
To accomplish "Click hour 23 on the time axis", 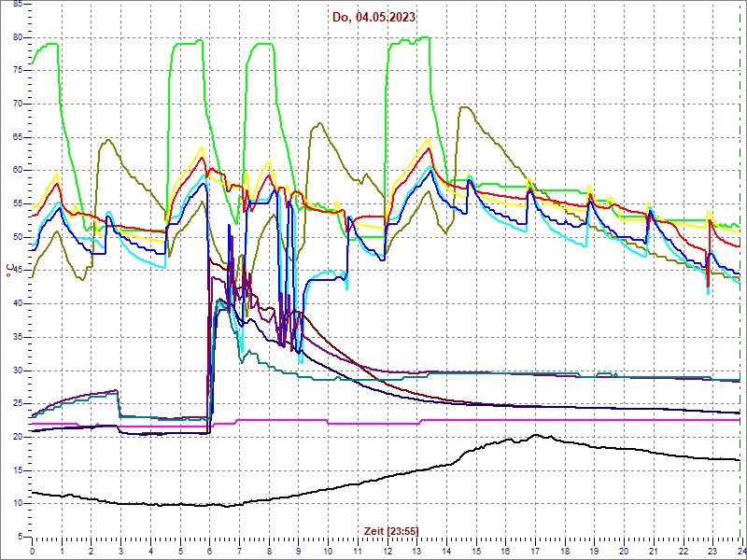I will [712, 551].
